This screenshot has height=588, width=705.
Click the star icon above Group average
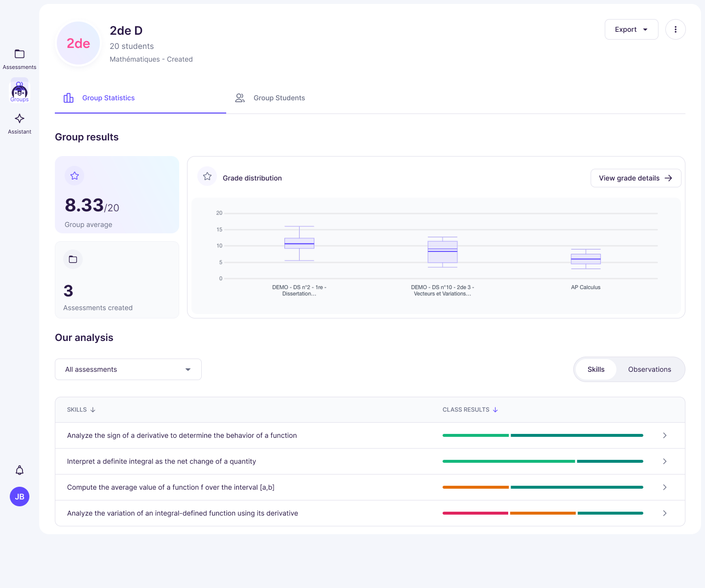(74, 176)
